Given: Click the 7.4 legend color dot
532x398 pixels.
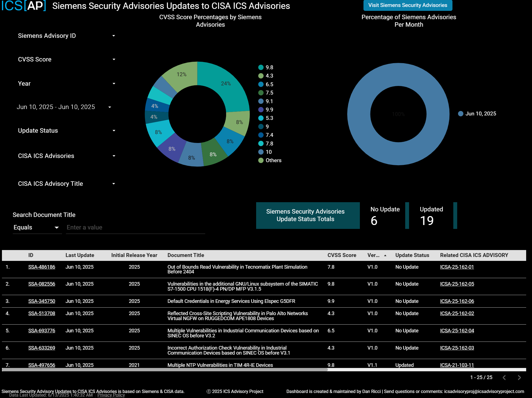Looking at the screenshot, I should point(261,135).
